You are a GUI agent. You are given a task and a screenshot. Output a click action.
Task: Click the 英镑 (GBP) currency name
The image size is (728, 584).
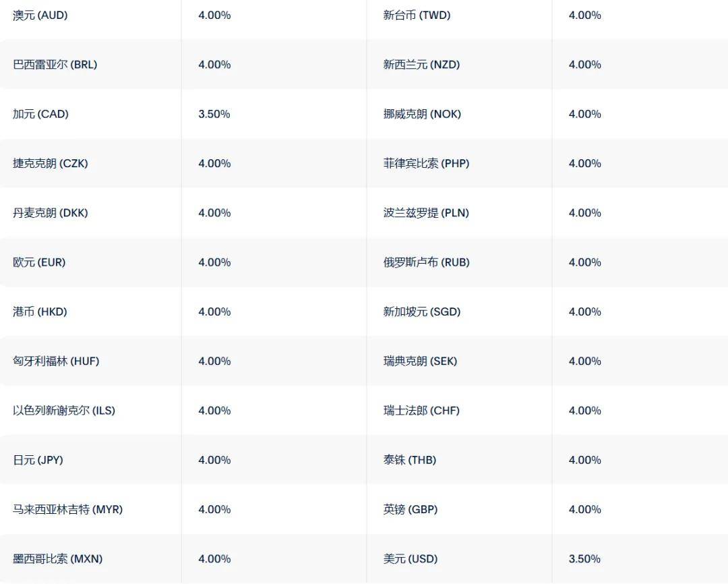(411, 510)
